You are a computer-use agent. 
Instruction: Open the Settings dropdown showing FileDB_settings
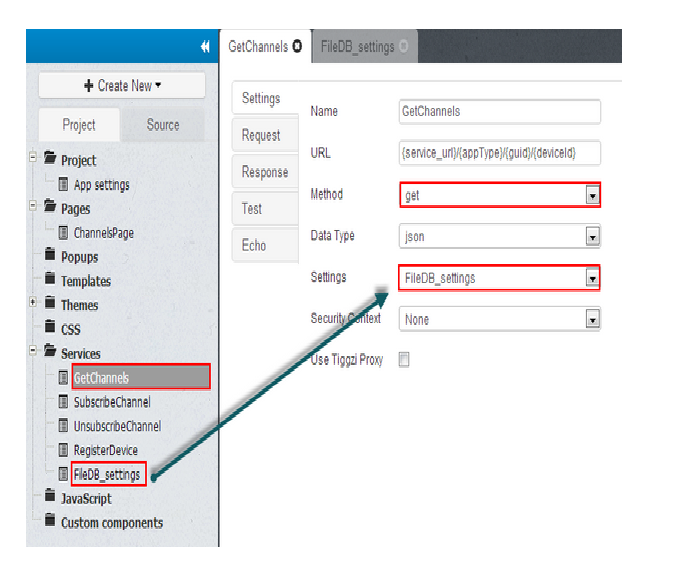pos(592,278)
